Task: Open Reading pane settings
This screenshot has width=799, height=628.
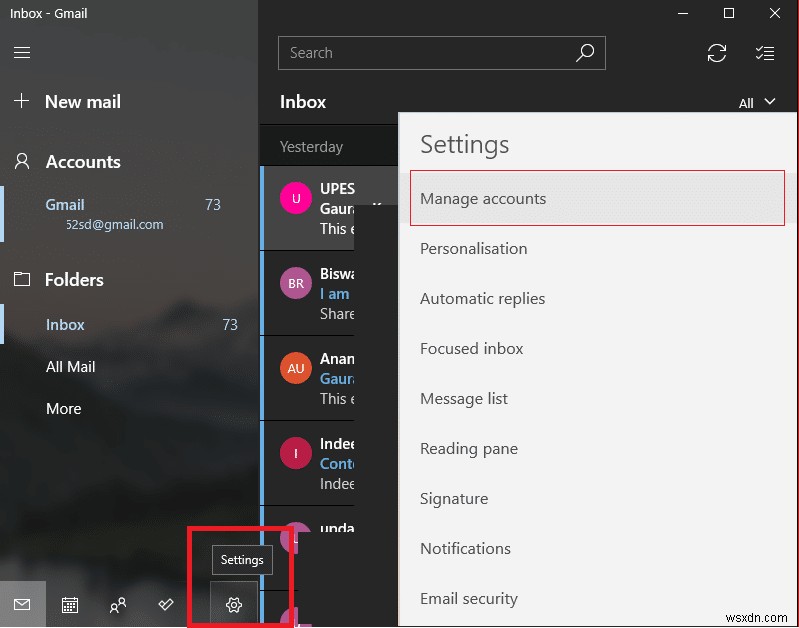Action: click(x=597, y=448)
